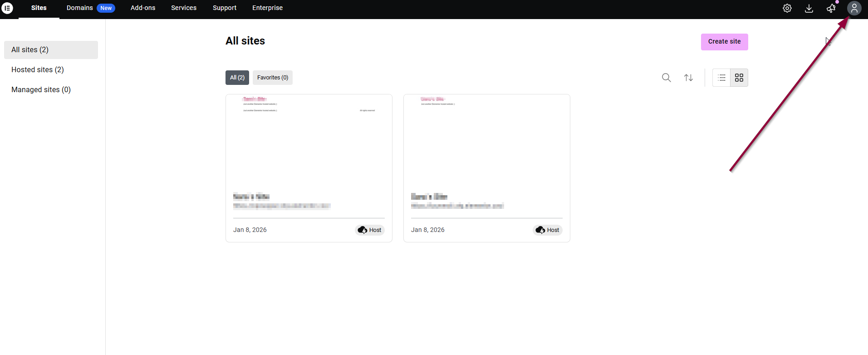Image resolution: width=868 pixels, height=355 pixels.
Task: Click the search sites magnifier icon
Action: click(666, 78)
